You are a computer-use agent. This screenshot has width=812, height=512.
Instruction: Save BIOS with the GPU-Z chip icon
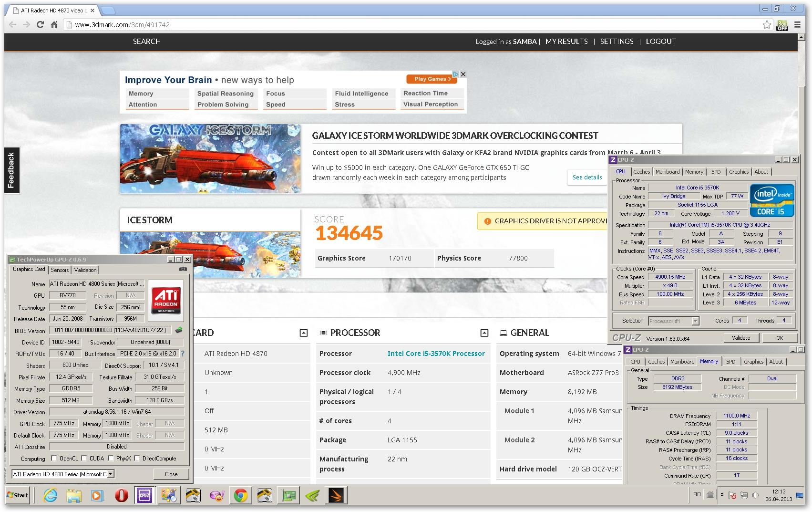179,330
